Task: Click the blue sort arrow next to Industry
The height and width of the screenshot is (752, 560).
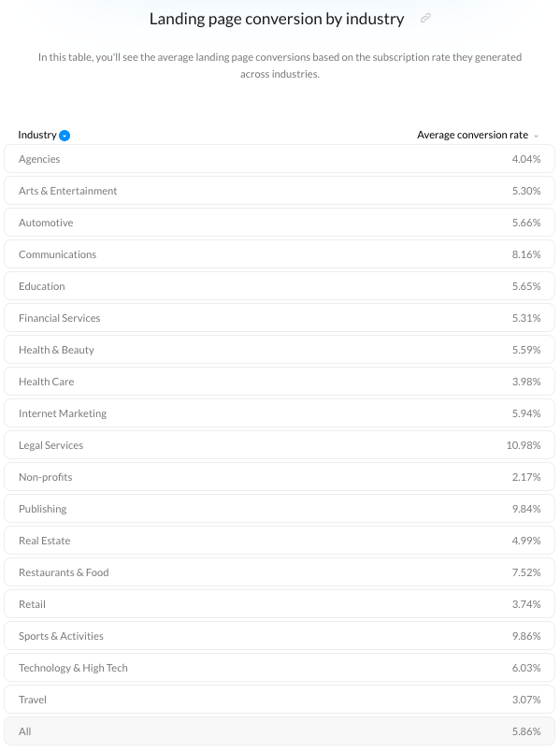Action: click(65, 136)
